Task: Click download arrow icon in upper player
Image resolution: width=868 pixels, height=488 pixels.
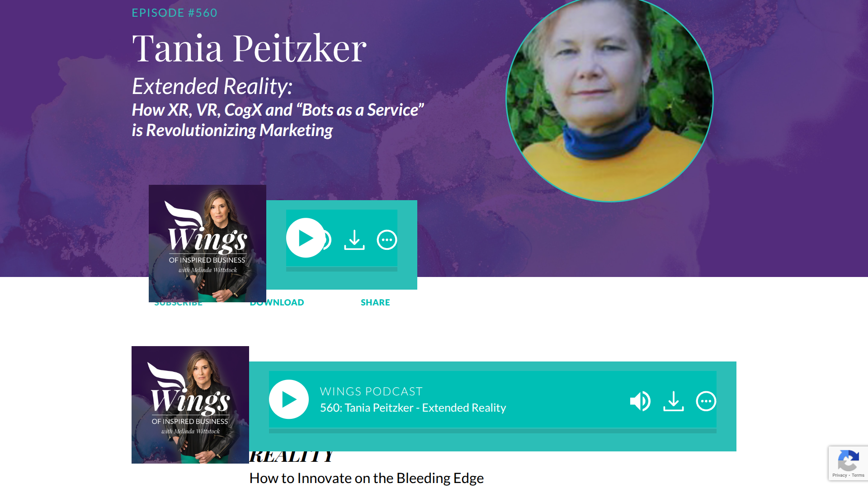Action: pos(354,240)
